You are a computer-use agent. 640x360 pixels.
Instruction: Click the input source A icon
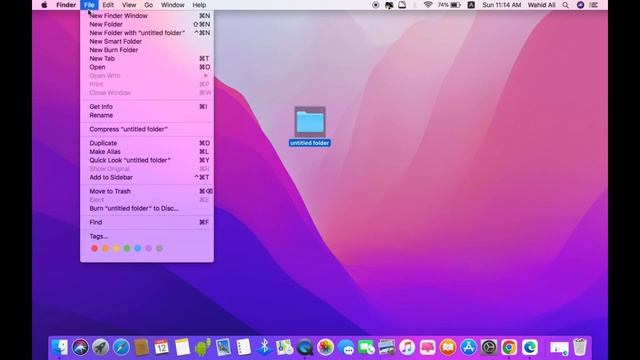click(x=471, y=5)
